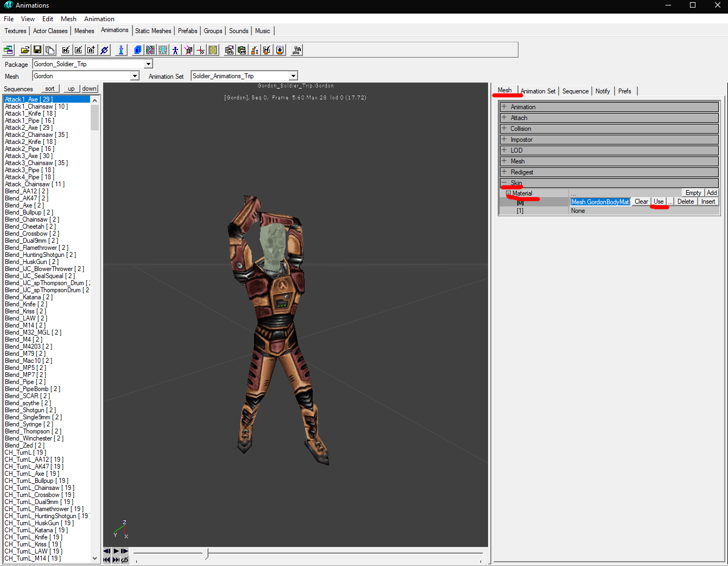The image size is (728, 566).
Task: Open the Animation Set dropdown
Action: 293,76
